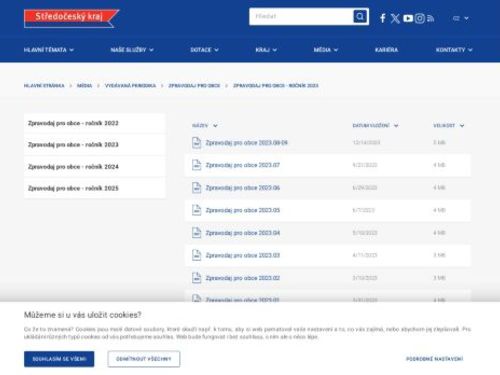Viewport: 500px width, 375px height.
Task: Click the Odmítnout všechny cookies button
Action: click(x=144, y=359)
